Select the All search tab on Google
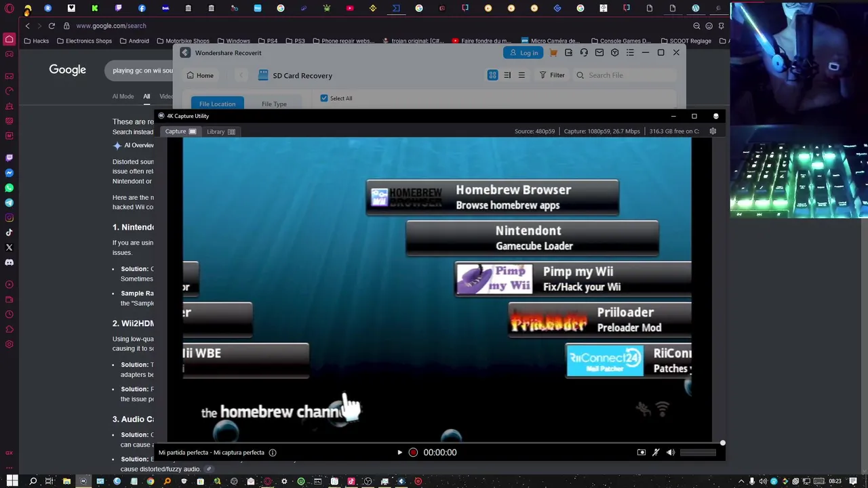 (x=146, y=96)
